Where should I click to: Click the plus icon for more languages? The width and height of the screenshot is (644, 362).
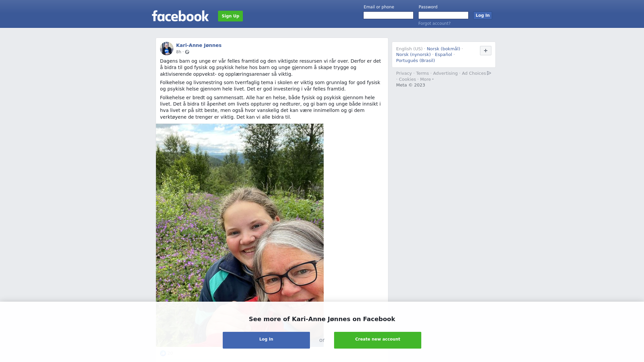pyautogui.click(x=485, y=51)
